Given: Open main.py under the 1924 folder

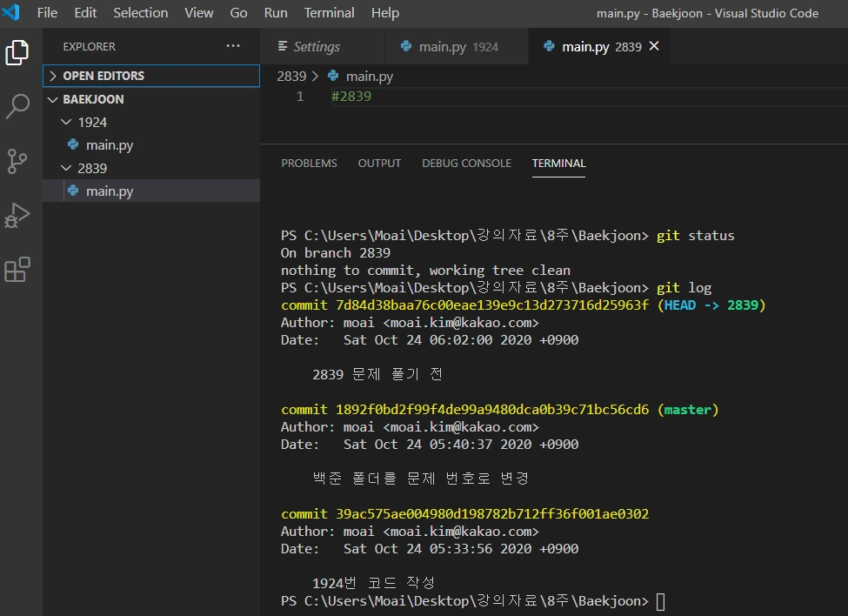Looking at the screenshot, I should (109, 145).
